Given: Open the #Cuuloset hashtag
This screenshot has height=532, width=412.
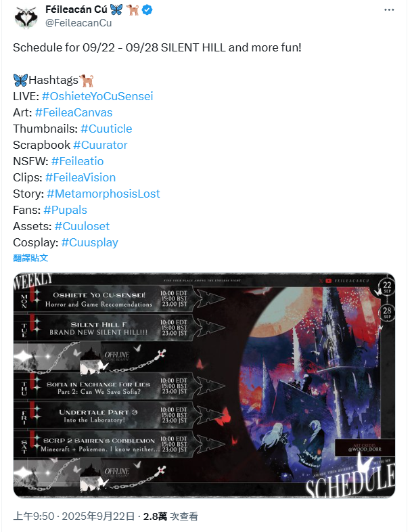Looking at the screenshot, I should coord(82,226).
